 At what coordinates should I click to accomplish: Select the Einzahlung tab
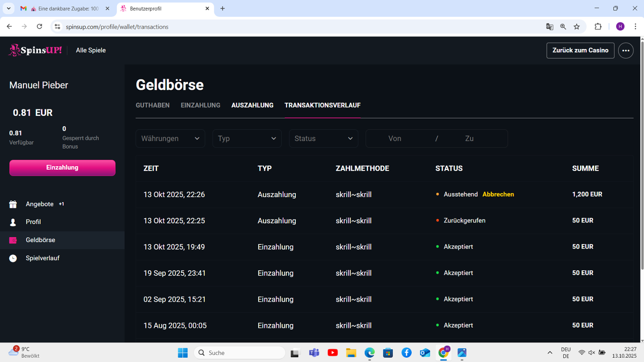(200, 105)
